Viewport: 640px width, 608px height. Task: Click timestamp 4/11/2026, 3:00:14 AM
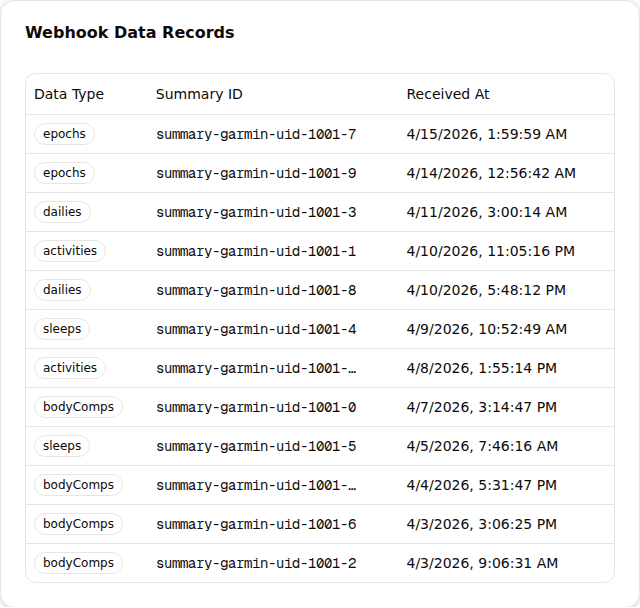(487, 212)
